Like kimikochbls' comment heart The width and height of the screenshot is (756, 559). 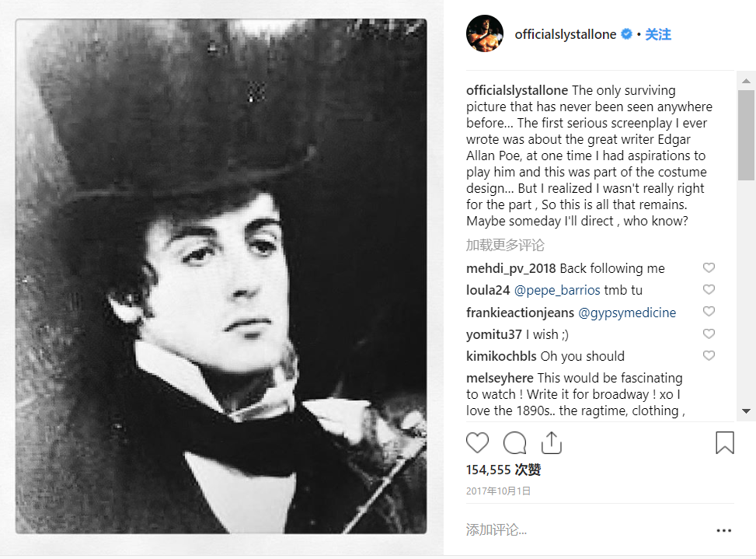click(709, 356)
